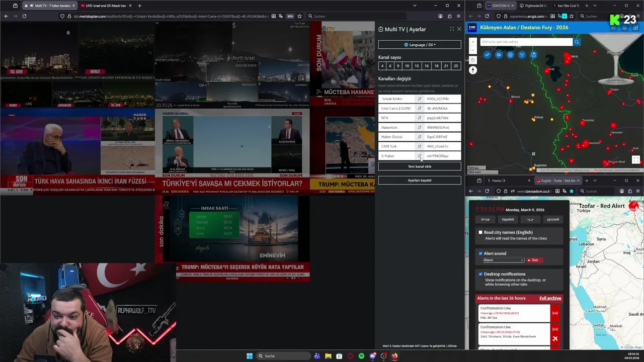Click the ArcGIS address search field
The height and width of the screenshot is (362, 644).
[x=526, y=42]
